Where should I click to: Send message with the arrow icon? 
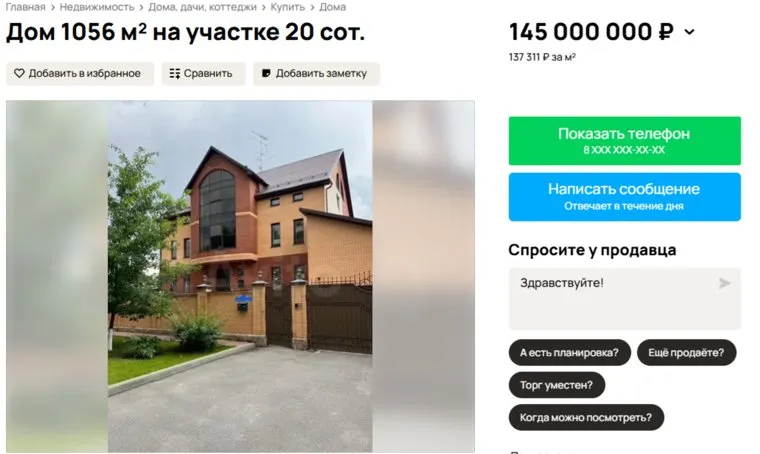724,283
